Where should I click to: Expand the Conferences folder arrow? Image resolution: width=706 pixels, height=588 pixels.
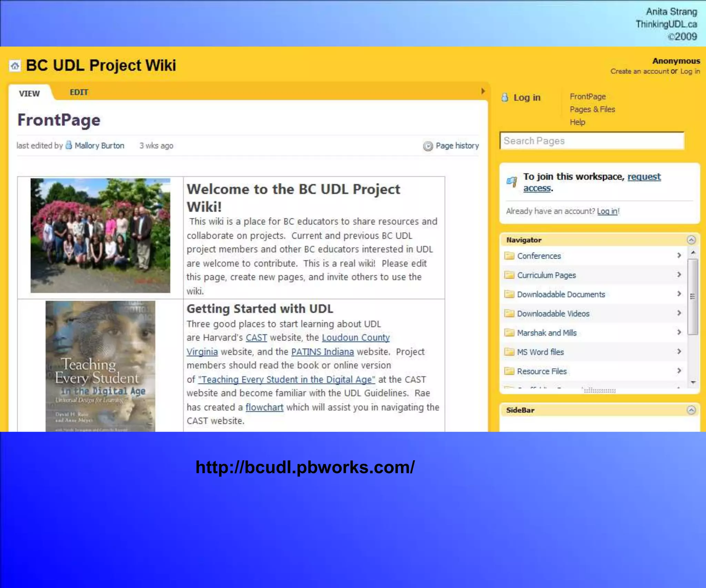679,255
